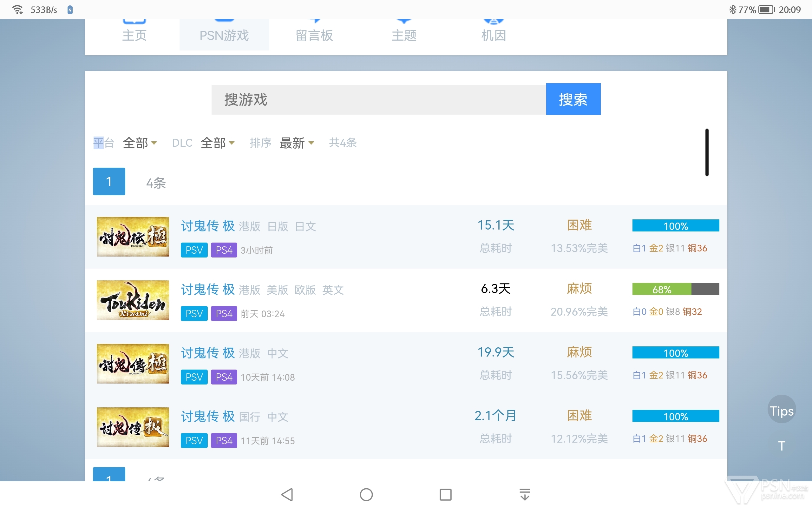Viewport: 812px width, 508px height.
Task: Open the 留言板 tab
Action: coord(314,35)
